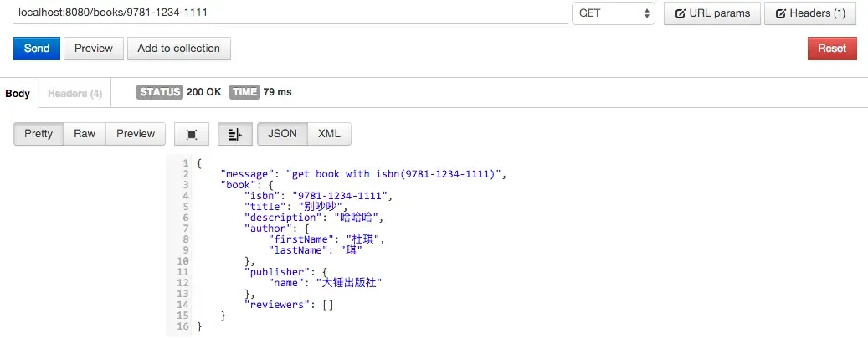Select Raw response view

85,133
